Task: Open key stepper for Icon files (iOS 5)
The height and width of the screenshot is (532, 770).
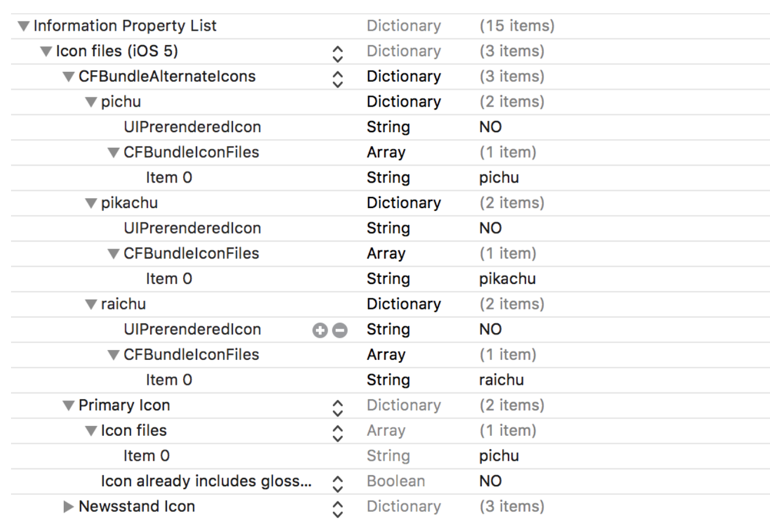Action: 337,54
